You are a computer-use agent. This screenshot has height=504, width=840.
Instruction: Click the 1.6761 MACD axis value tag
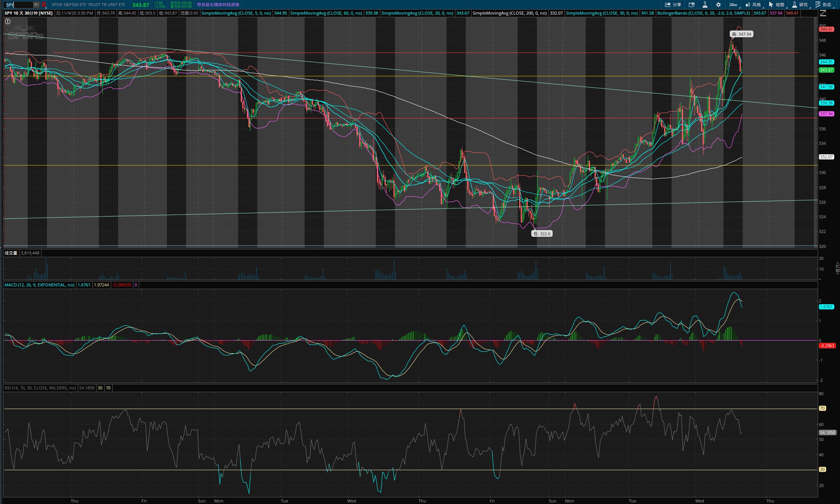[x=826, y=307]
